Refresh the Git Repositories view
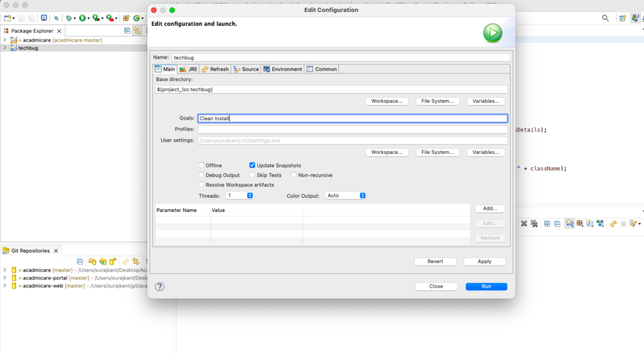Screen dimensions: 644x353 pyautogui.click(x=125, y=261)
